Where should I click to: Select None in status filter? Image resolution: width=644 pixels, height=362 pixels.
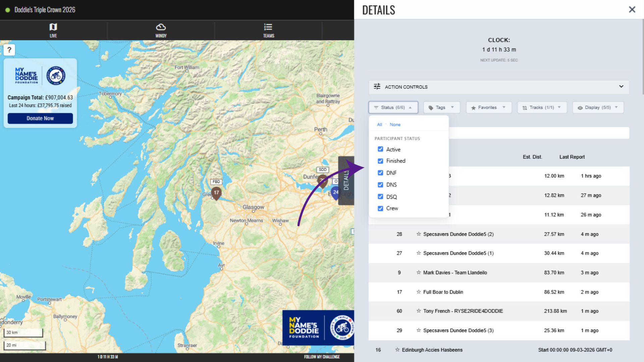tap(395, 125)
